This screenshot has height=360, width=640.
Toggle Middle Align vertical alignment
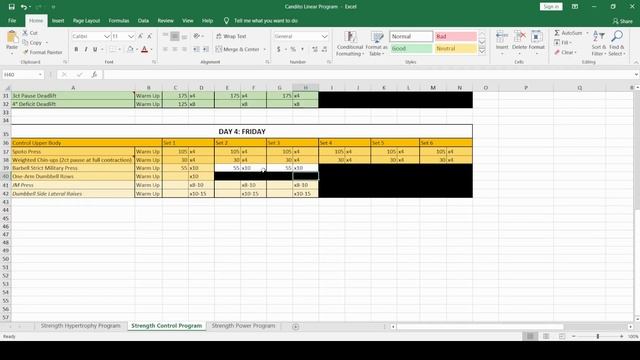(175, 36)
